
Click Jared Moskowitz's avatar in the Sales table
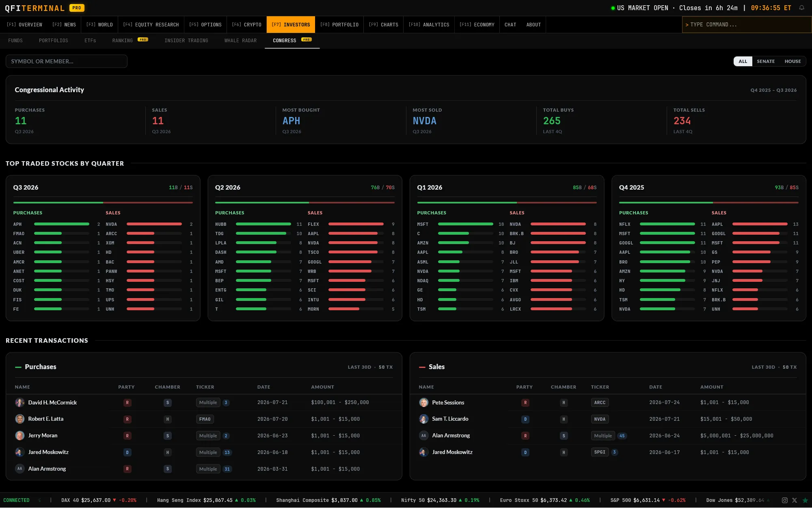tap(423, 452)
